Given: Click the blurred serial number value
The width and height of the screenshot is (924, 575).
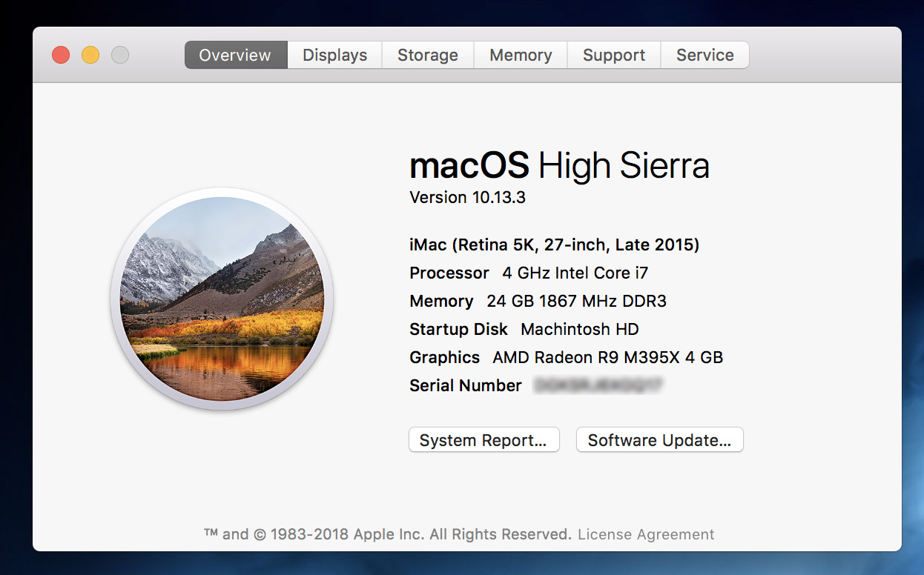Looking at the screenshot, I should click(x=598, y=385).
